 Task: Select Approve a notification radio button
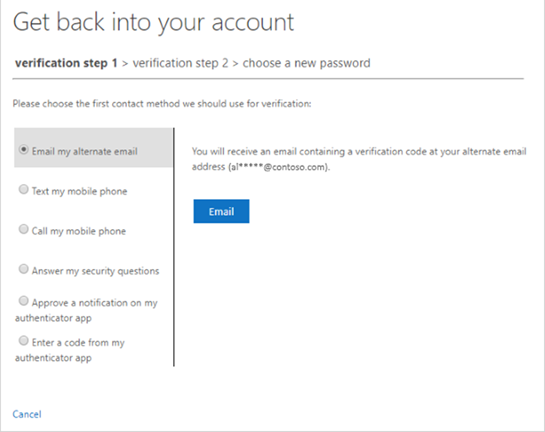[x=24, y=301]
